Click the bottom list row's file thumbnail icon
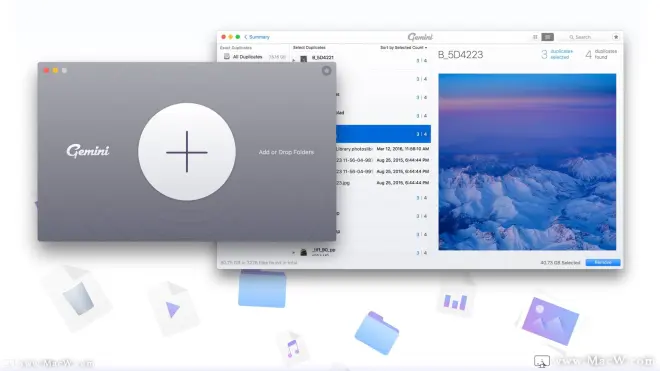This screenshot has height=371, width=660. pos(303,252)
